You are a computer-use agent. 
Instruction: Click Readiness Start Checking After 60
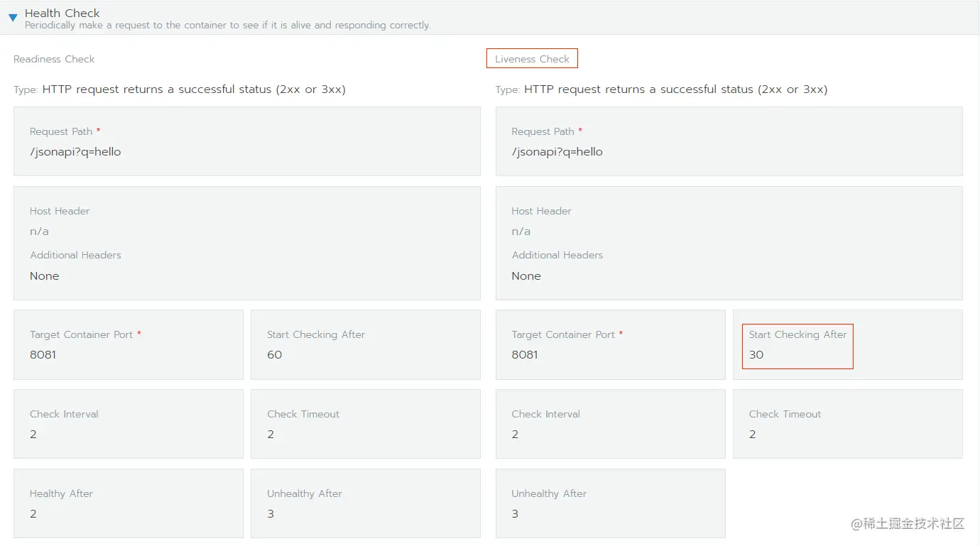click(275, 355)
